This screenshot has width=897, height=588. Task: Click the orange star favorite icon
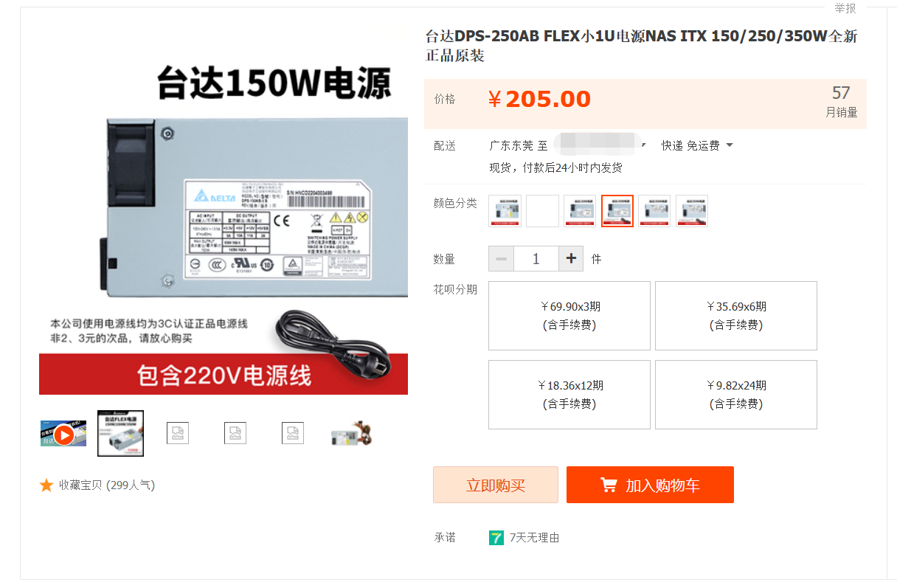(46, 485)
